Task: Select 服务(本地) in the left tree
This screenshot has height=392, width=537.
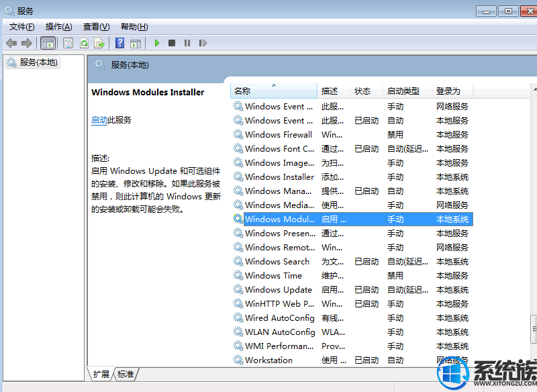Action: click(x=33, y=62)
